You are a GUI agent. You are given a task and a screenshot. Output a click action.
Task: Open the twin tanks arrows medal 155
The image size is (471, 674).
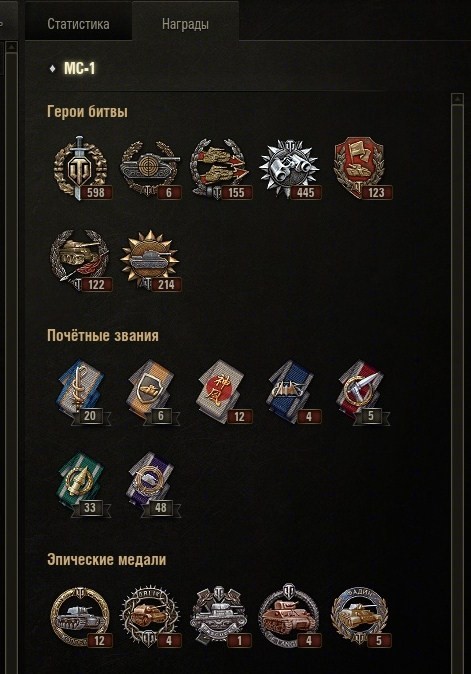click(220, 169)
